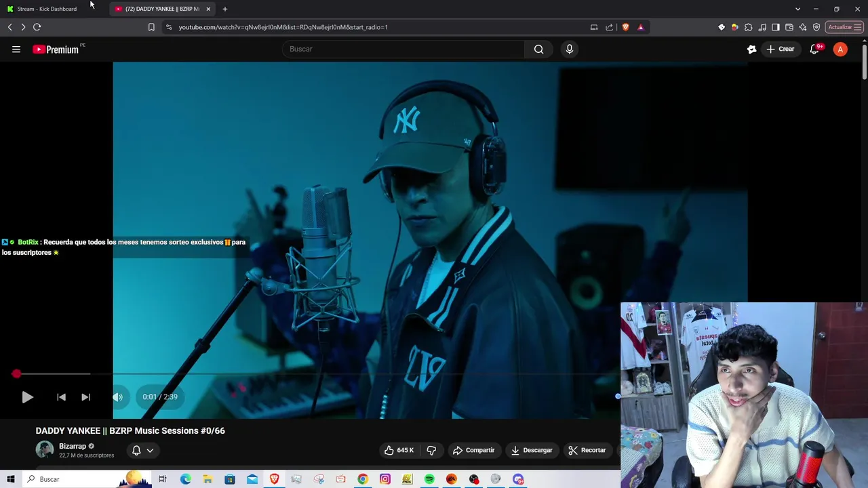Click the Actualizar update menu button
868x488 pixels.
(844, 27)
